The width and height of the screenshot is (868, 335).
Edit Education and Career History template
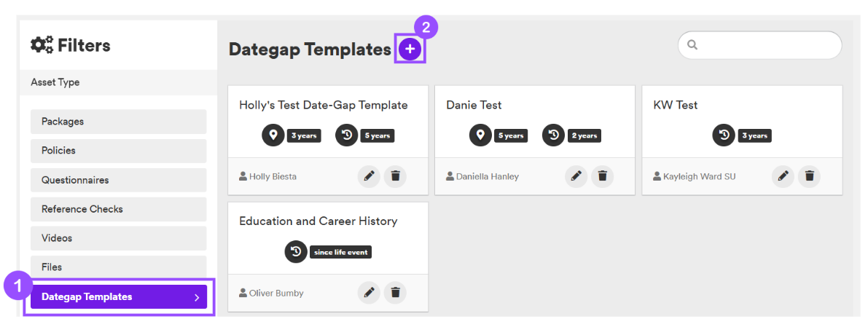(369, 293)
